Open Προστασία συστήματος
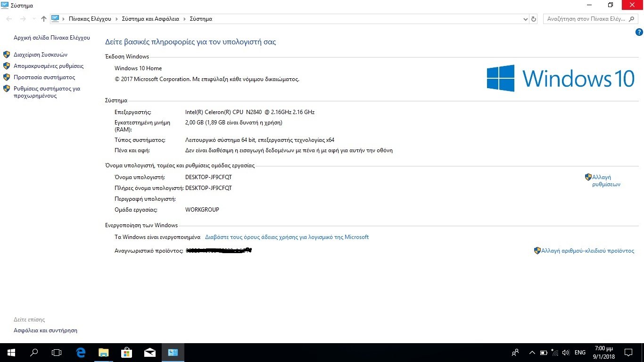Viewport: 644px width, 362px height. pyautogui.click(x=44, y=77)
